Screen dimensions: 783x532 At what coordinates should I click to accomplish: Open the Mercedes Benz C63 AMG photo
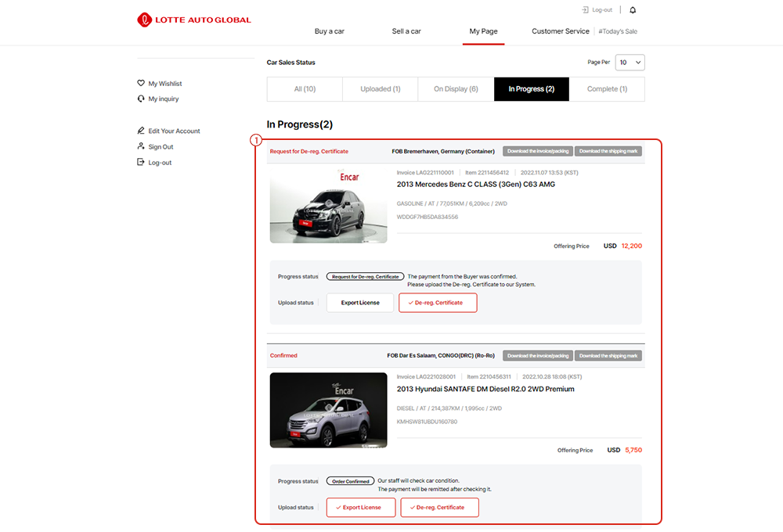[329, 205]
